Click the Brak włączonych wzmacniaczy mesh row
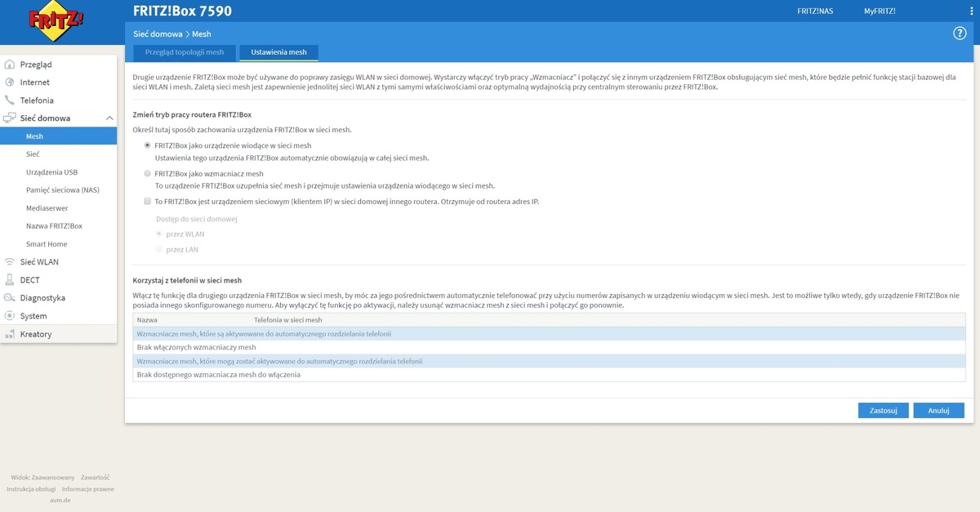Viewport: 980px width, 512px height. (x=549, y=347)
